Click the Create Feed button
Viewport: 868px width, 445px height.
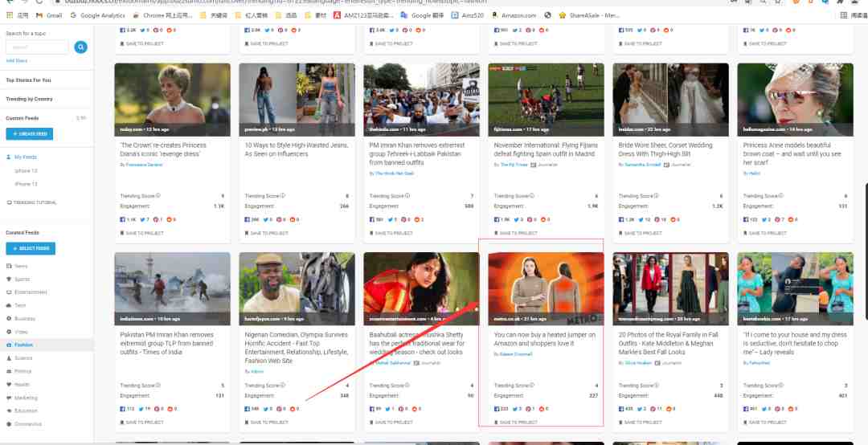click(x=30, y=134)
